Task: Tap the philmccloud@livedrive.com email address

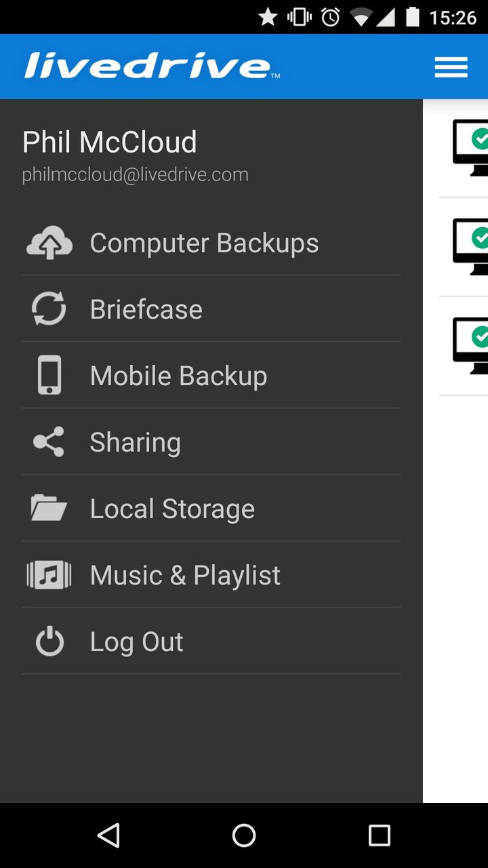Action: [136, 175]
